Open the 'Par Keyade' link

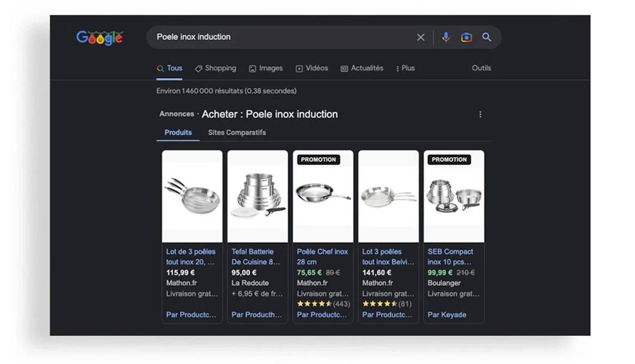[x=447, y=315]
